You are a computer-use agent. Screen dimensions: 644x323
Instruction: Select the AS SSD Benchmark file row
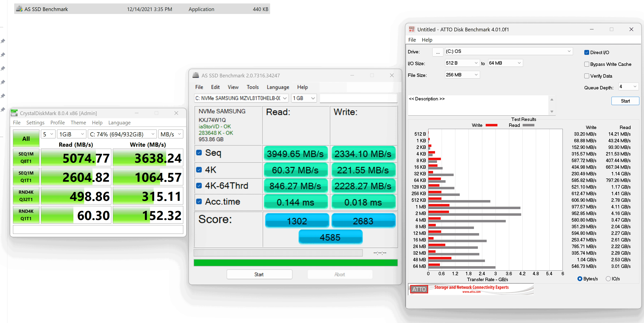pos(142,9)
